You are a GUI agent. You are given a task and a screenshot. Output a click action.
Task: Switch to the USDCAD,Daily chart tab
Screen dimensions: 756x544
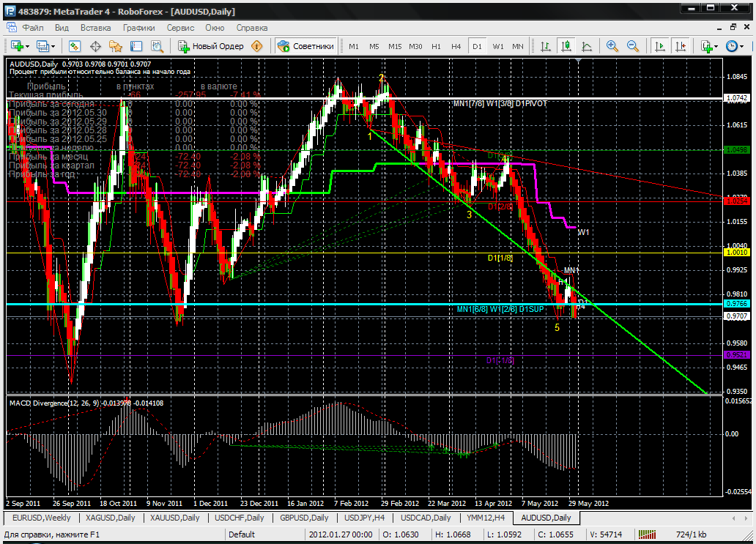click(x=426, y=518)
